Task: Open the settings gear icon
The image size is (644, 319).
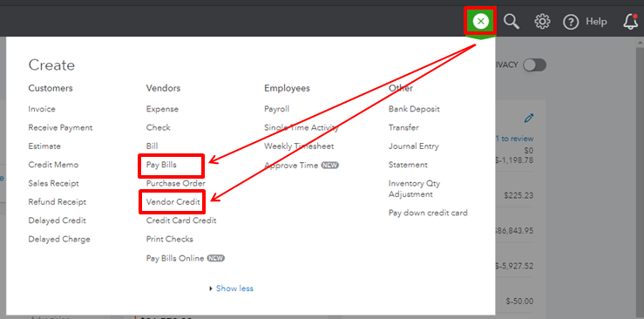Action: [x=542, y=21]
